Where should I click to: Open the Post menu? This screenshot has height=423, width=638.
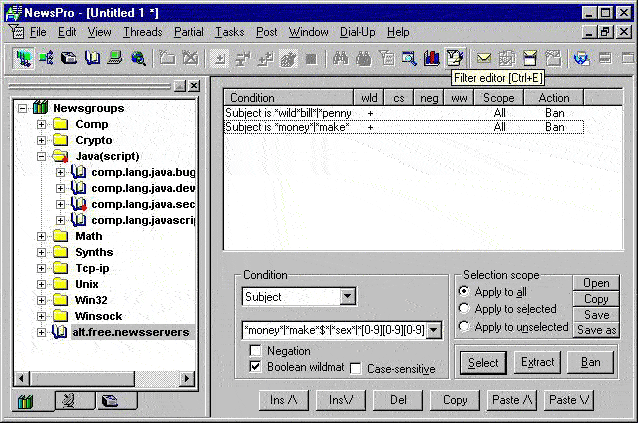(267, 32)
